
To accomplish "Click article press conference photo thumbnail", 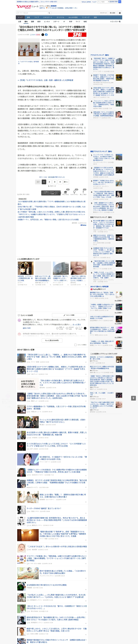I will click(29, 49).
